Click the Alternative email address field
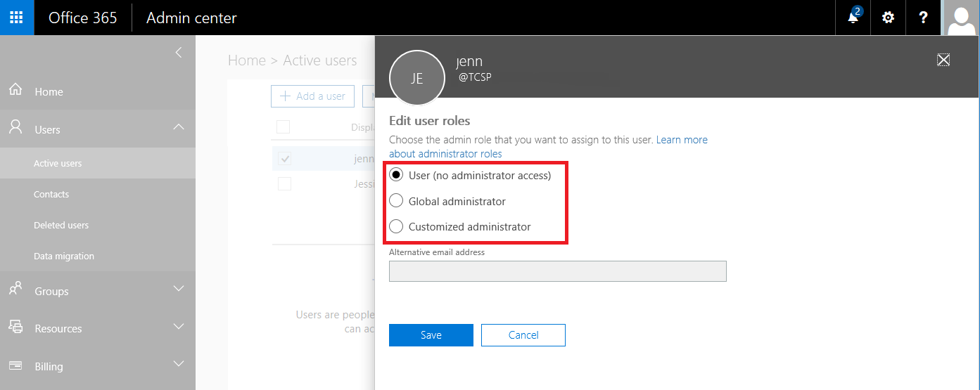Screen dimensions: 980x390 tap(557, 271)
